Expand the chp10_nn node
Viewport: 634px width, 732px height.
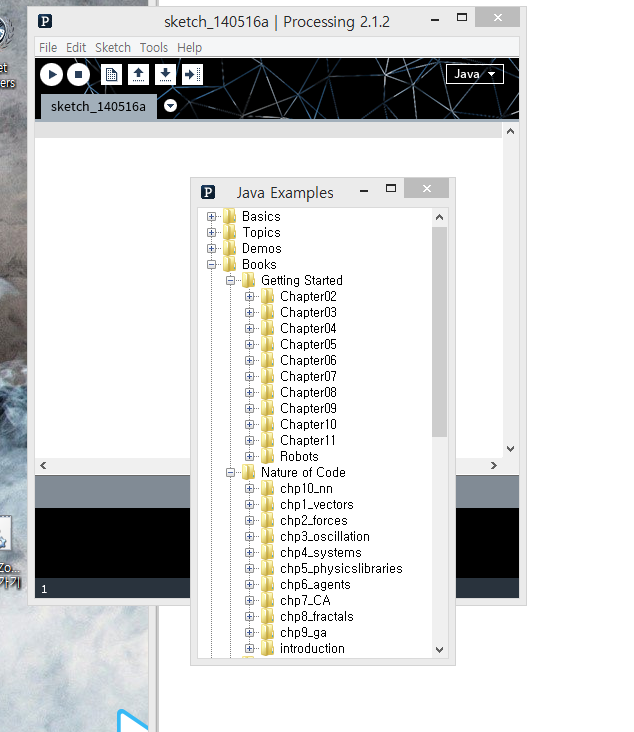[250, 488]
